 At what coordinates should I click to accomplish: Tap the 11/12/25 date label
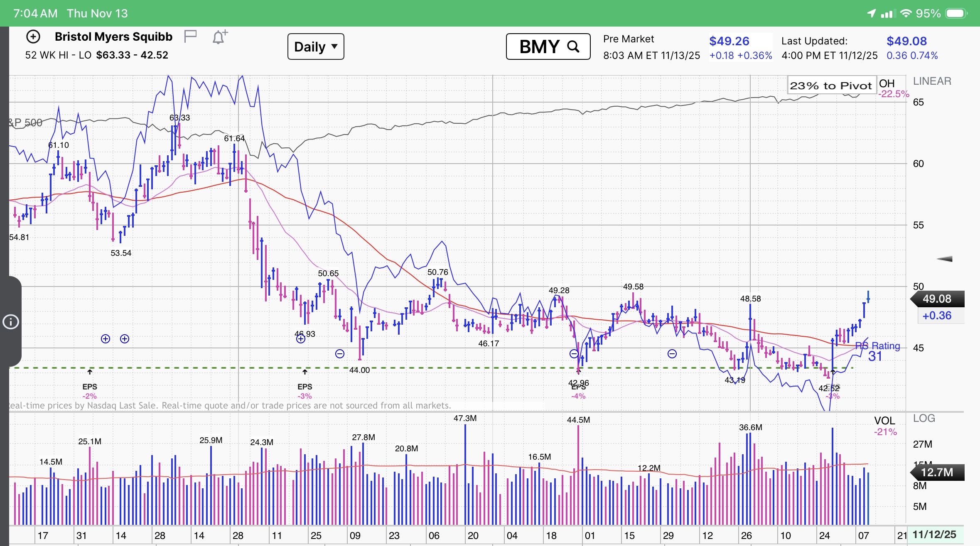pos(934,534)
